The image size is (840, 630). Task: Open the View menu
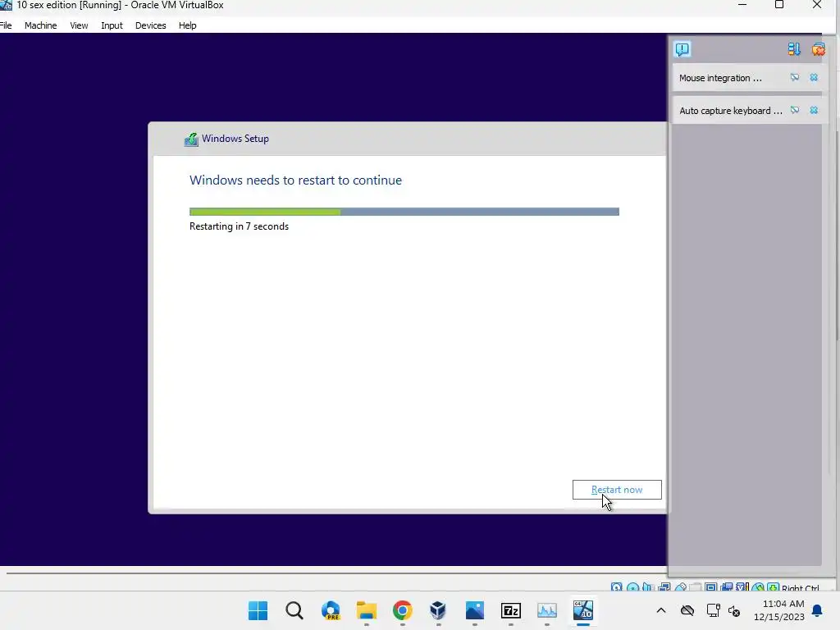tap(79, 25)
